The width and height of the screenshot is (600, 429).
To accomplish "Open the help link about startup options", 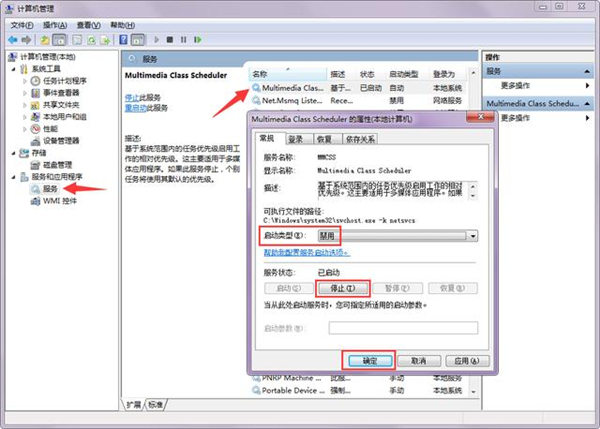I will (x=307, y=253).
